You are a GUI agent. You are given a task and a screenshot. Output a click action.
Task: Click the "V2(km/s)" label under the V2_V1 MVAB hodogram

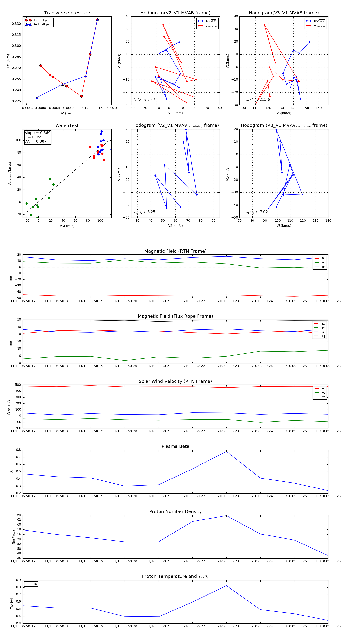[175, 113]
